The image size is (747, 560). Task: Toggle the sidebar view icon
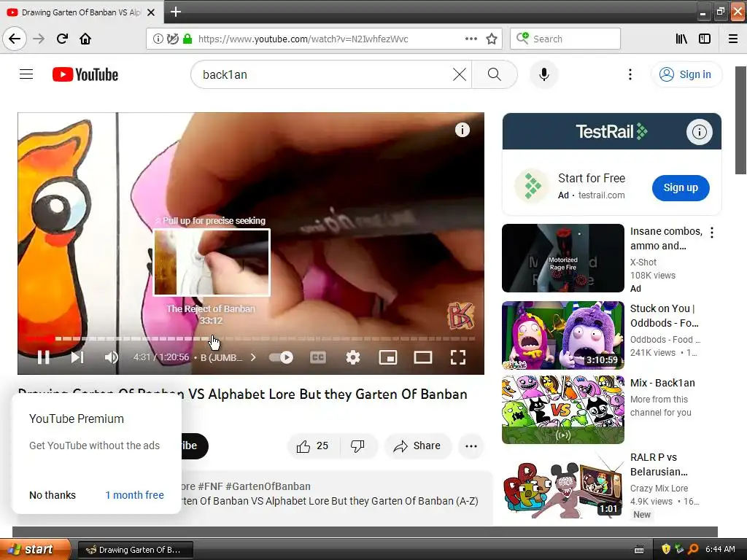[705, 39]
